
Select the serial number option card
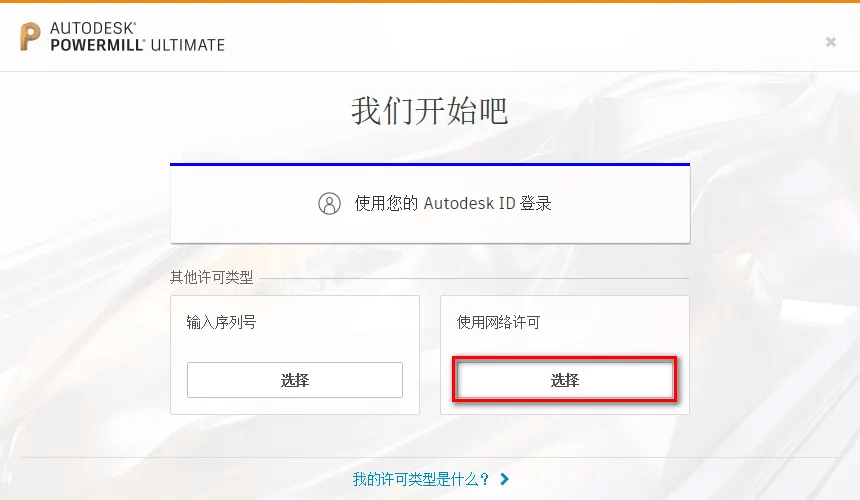click(295, 355)
